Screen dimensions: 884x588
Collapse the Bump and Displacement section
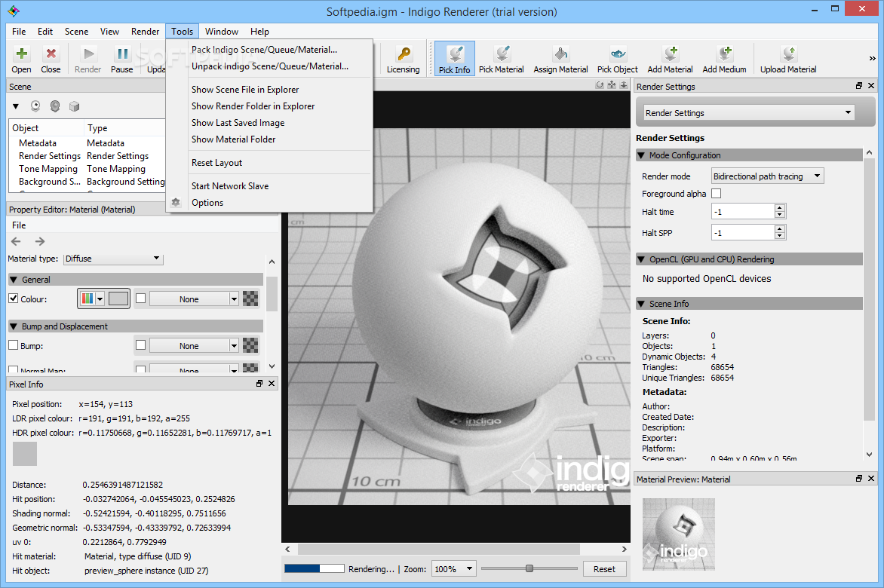14,326
